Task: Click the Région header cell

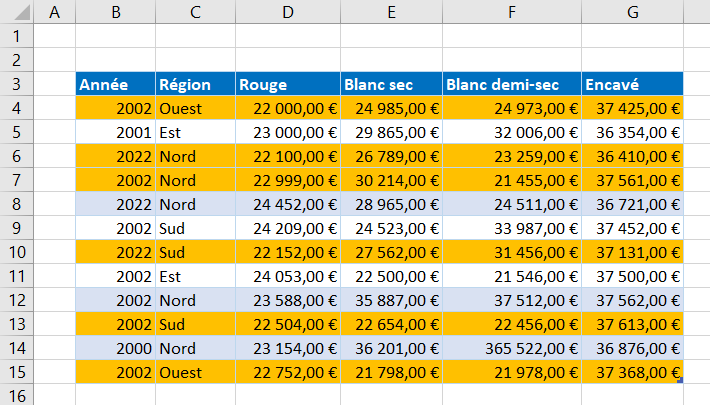Action: 195,84
